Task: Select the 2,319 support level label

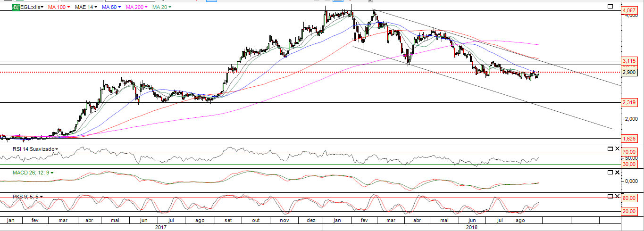Action: tap(628, 102)
